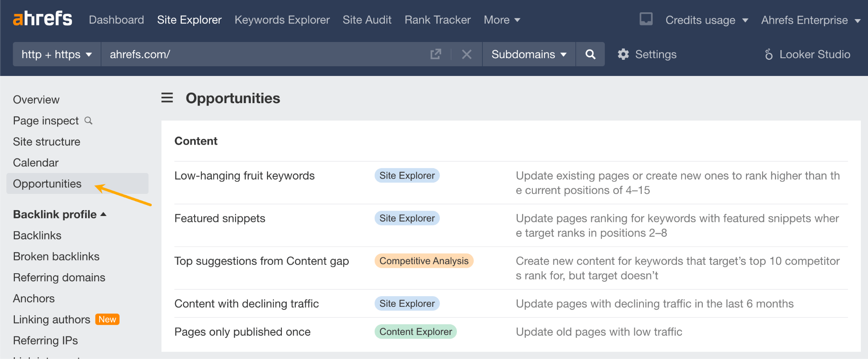
Task: Click the Page inspect magnifier icon
Action: tap(88, 121)
